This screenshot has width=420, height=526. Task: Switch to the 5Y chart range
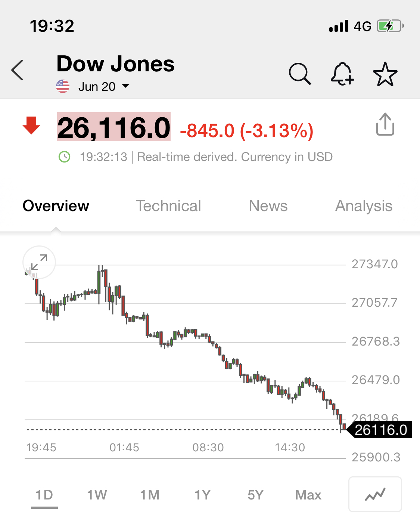click(255, 495)
